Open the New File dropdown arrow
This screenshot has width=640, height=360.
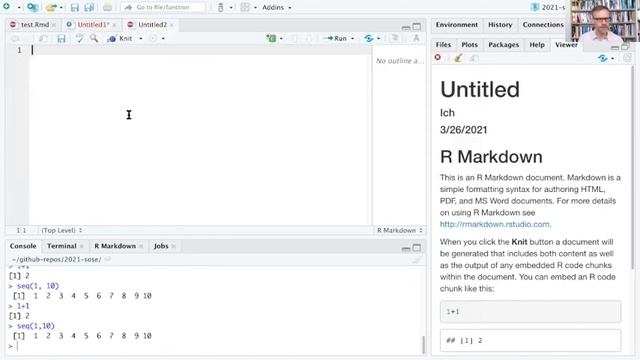(x=19, y=7)
